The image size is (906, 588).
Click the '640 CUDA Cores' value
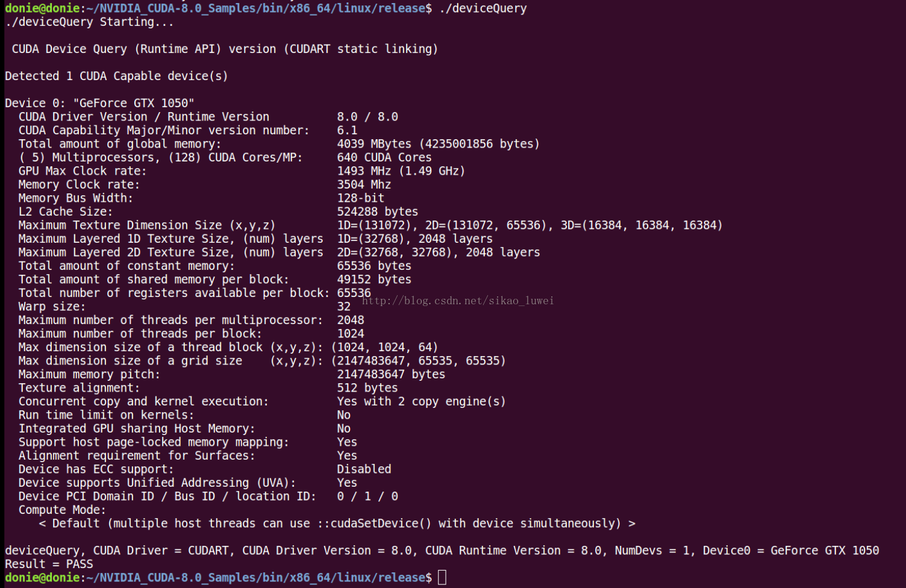point(384,157)
